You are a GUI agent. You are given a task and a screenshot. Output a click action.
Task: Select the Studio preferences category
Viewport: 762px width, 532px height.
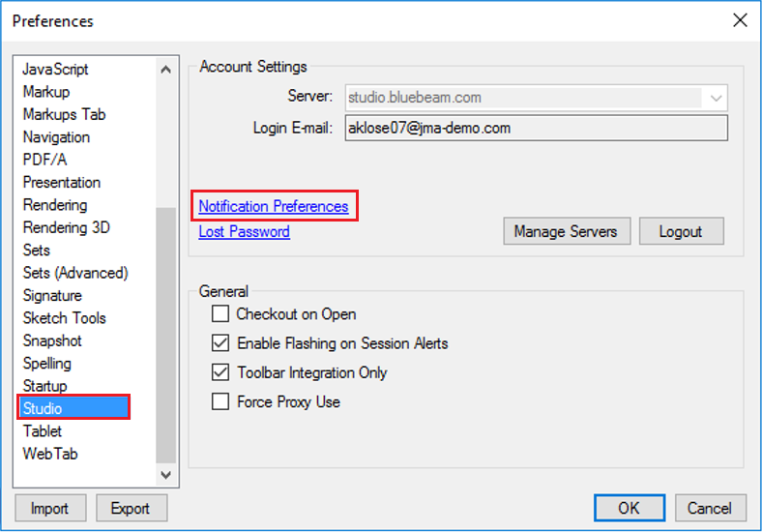[73, 408]
